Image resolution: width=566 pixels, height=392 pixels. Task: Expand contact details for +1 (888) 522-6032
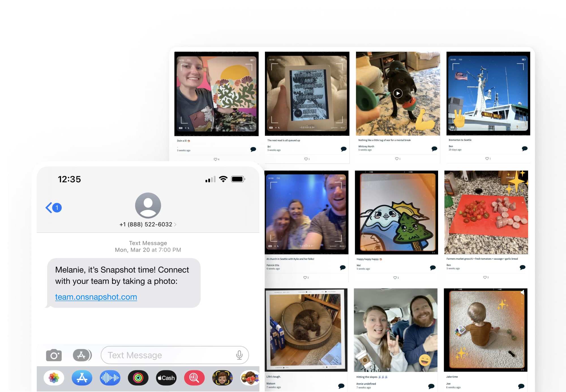(x=148, y=224)
